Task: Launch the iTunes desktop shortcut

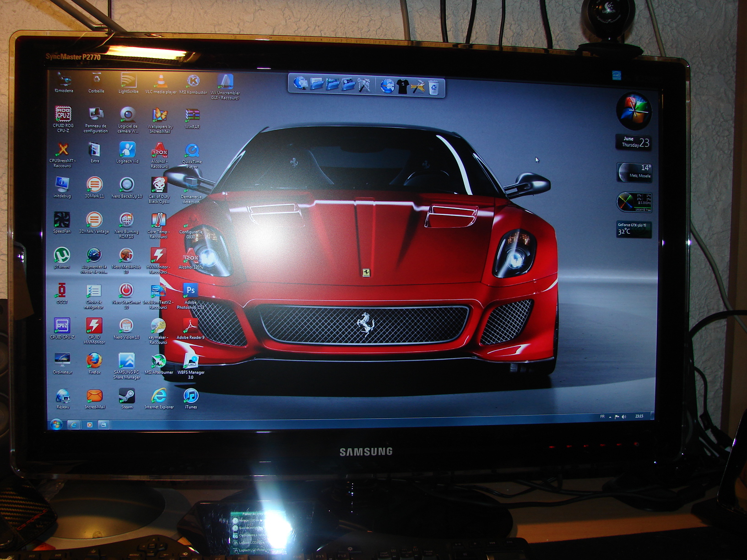Action: 191,396
